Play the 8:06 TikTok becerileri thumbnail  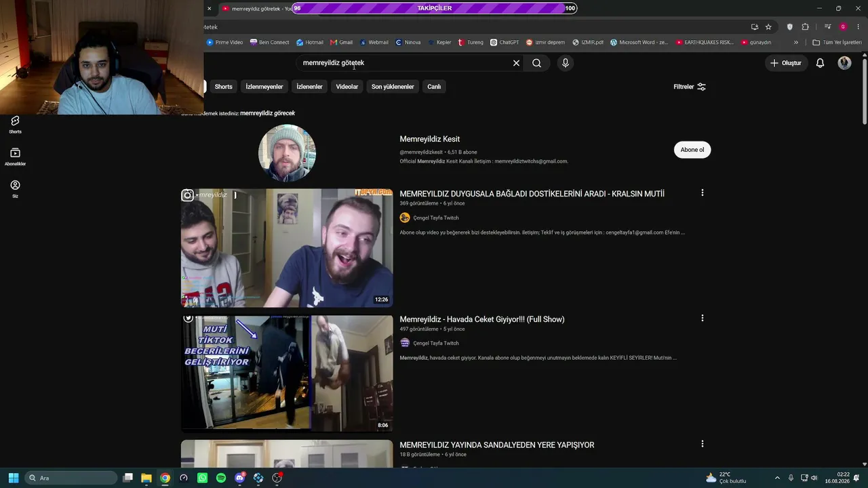287,373
